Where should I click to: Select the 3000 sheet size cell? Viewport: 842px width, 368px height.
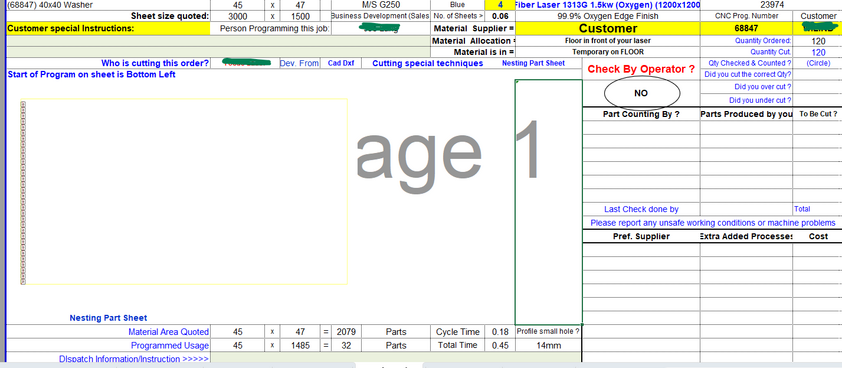[238, 16]
